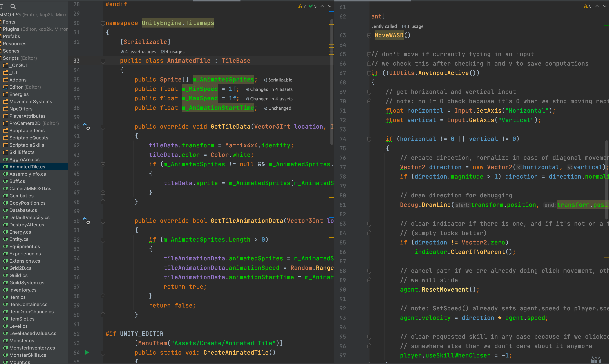The image size is (609, 364).
Task: Collapse the UnityEngine.Tilemaps namespace fold region
Action: point(103,23)
